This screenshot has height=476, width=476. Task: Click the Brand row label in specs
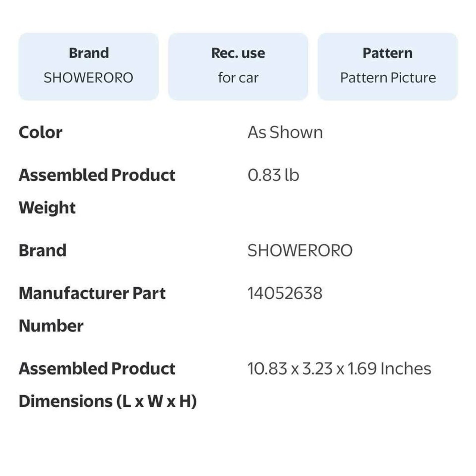tap(43, 250)
